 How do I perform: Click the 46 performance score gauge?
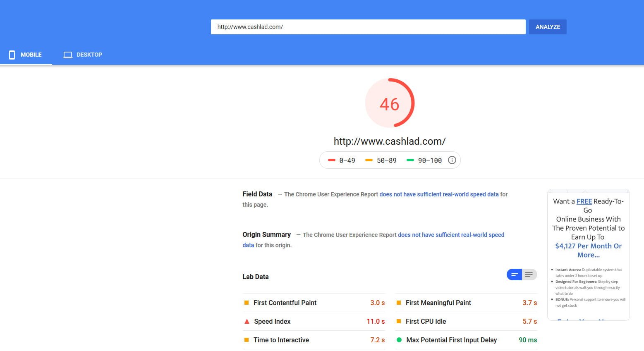point(389,103)
